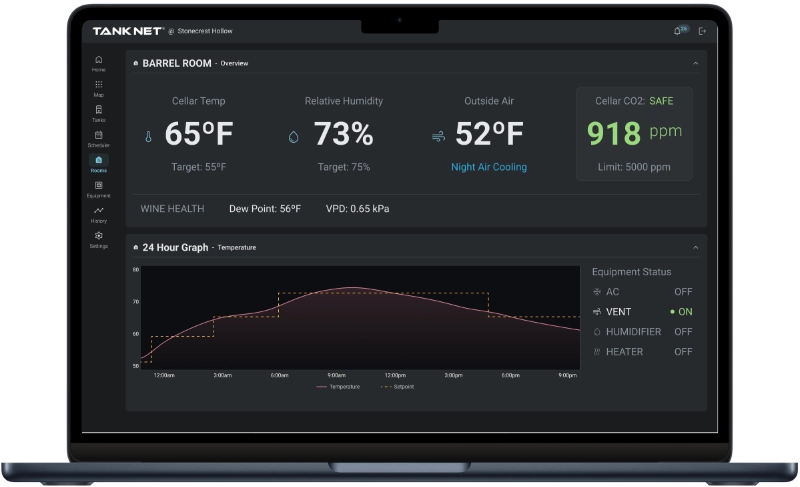The image size is (800, 487).
Task: Click the VENT fan icon
Action: pos(597,312)
